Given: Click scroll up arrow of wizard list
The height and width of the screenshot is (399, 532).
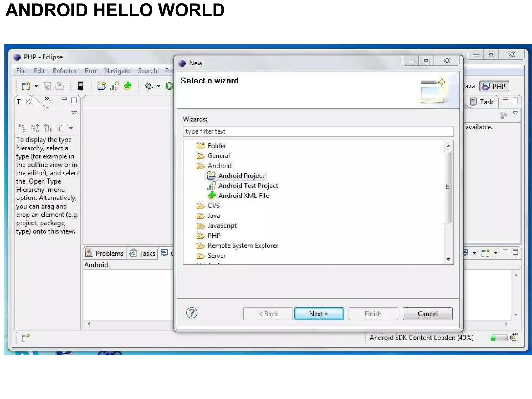Looking at the screenshot, I should tap(448, 146).
